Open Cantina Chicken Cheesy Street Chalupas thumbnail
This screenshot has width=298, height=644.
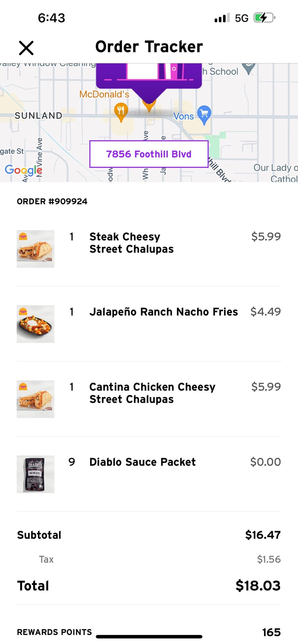(36, 399)
